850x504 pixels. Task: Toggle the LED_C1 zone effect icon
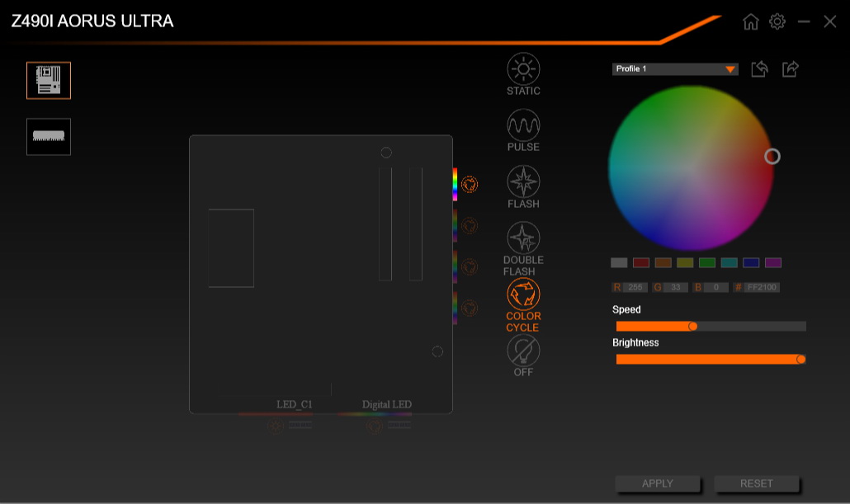point(276,426)
